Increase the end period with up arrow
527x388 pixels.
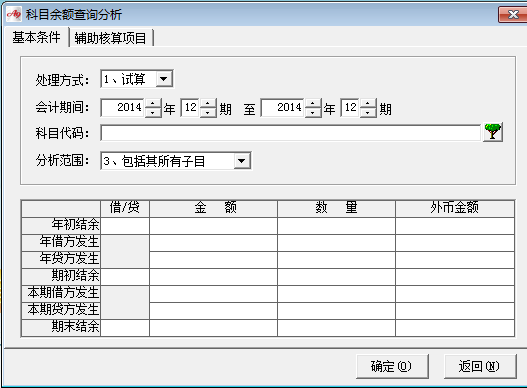[368, 103]
